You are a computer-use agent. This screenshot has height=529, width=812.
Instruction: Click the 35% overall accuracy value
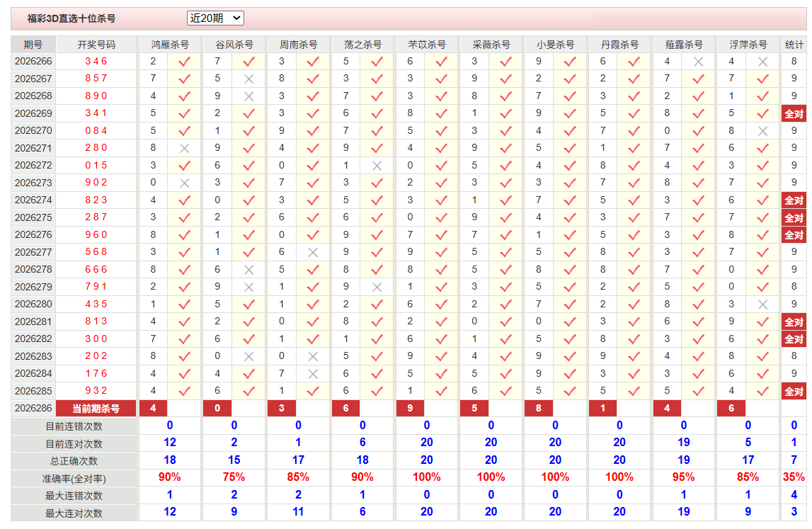click(794, 477)
